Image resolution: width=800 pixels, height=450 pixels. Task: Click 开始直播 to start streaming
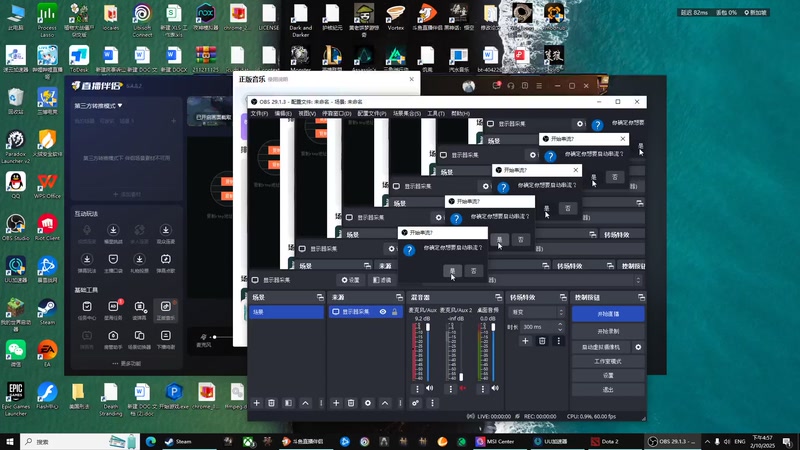point(608,314)
